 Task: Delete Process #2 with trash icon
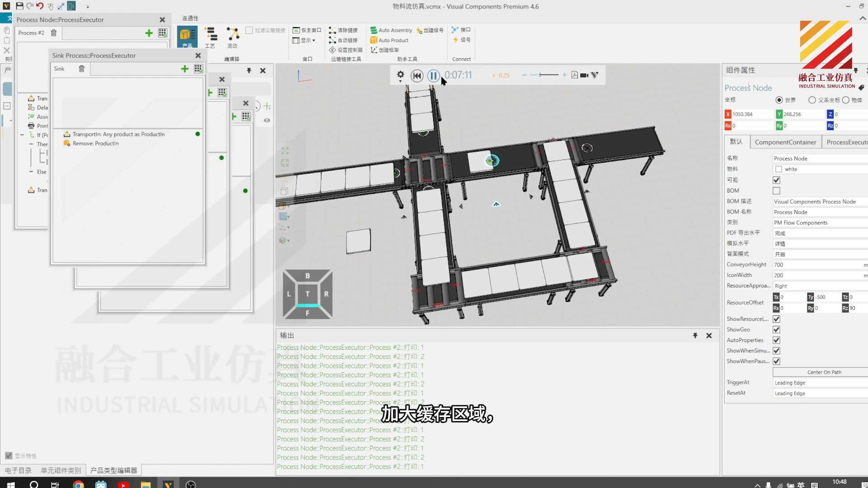tap(54, 33)
